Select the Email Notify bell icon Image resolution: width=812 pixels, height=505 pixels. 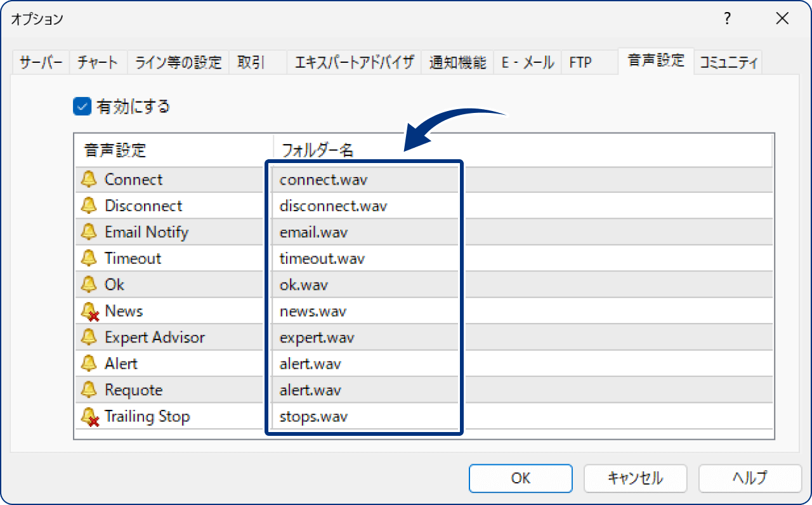pos(89,232)
